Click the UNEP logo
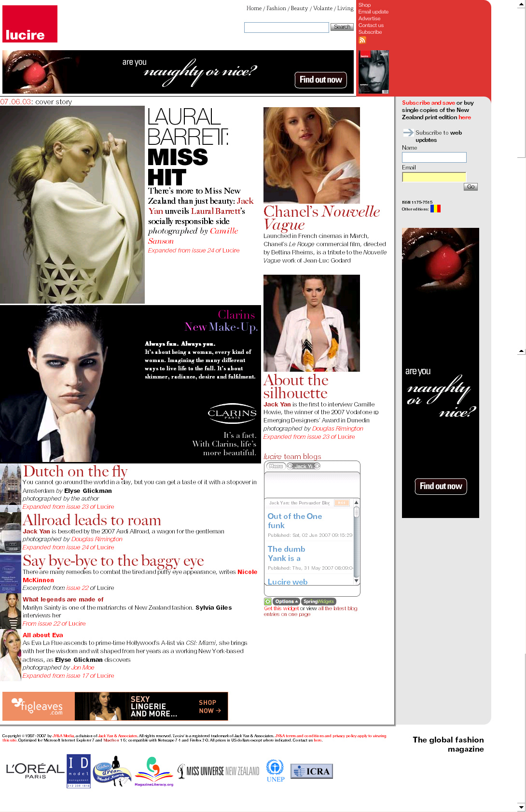Viewport: 526px width, 812px height. [276, 771]
